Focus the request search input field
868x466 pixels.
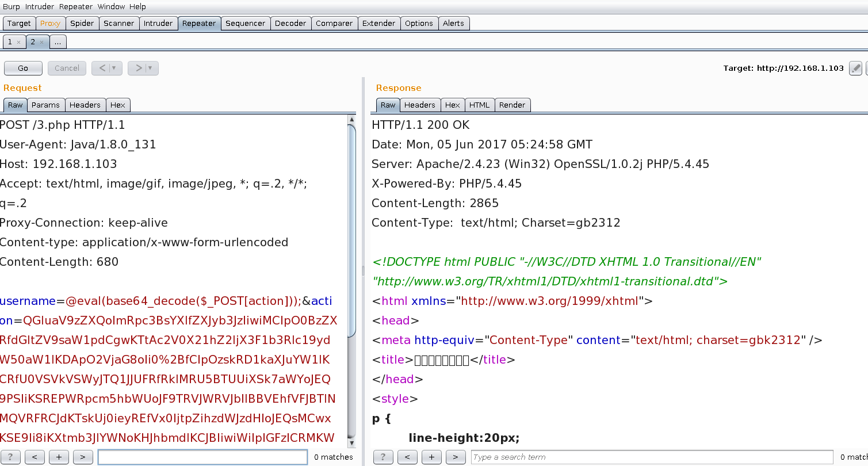tap(202, 457)
